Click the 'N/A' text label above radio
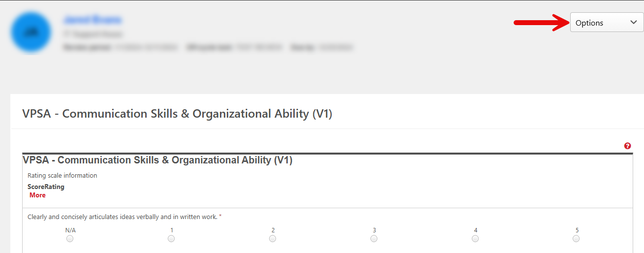Image resolution: width=644 pixels, height=253 pixels. [x=70, y=230]
